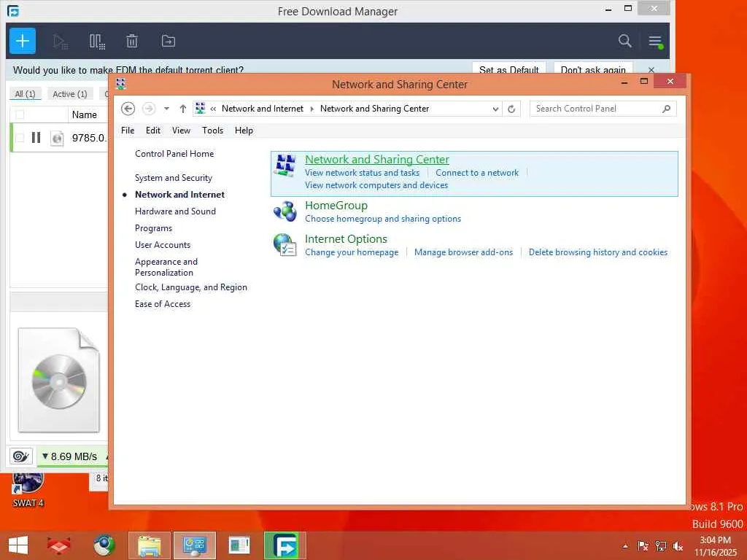Pause the 9785.0 download in FDM
This screenshot has height=560, width=747.
pos(36,138)
